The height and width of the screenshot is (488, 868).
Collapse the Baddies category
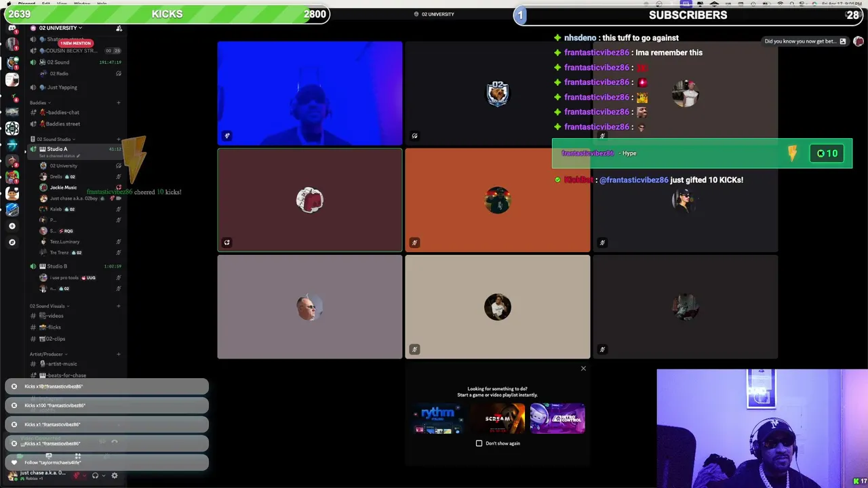pos(39,102)
